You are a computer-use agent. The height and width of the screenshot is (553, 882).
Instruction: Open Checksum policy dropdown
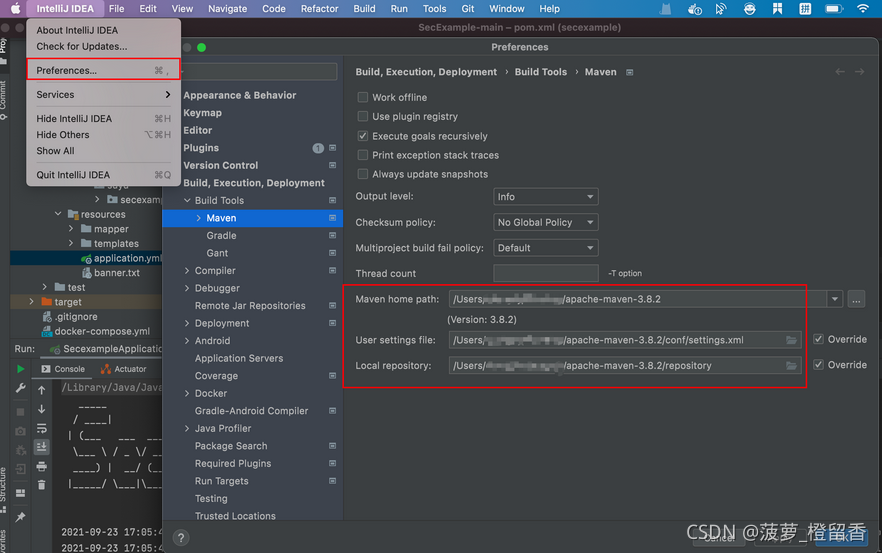click(x=546, y=222)
